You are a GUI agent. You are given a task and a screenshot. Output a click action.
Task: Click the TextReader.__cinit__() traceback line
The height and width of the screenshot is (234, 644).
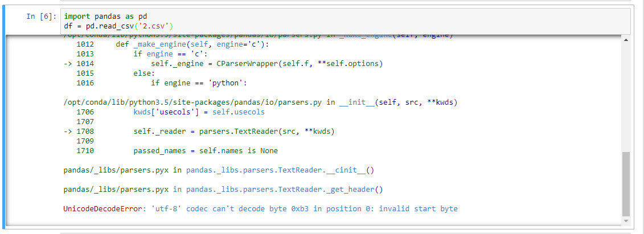click(219, 170)
